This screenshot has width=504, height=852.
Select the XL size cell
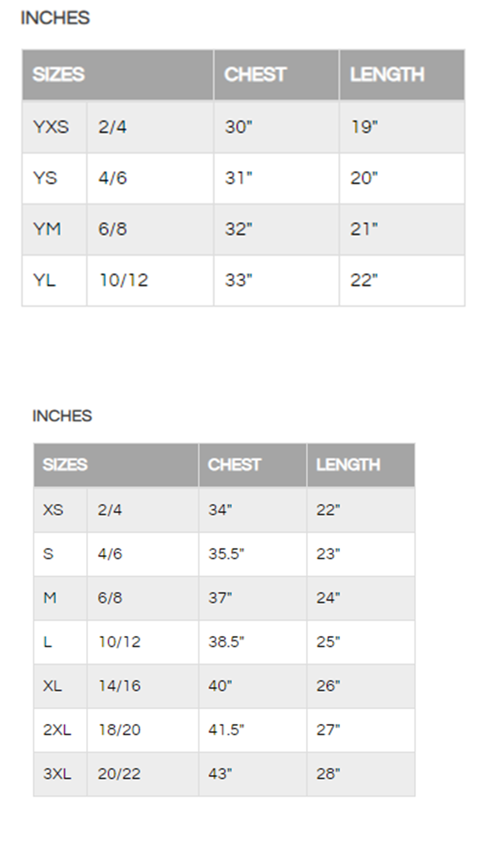pos(60,686)
